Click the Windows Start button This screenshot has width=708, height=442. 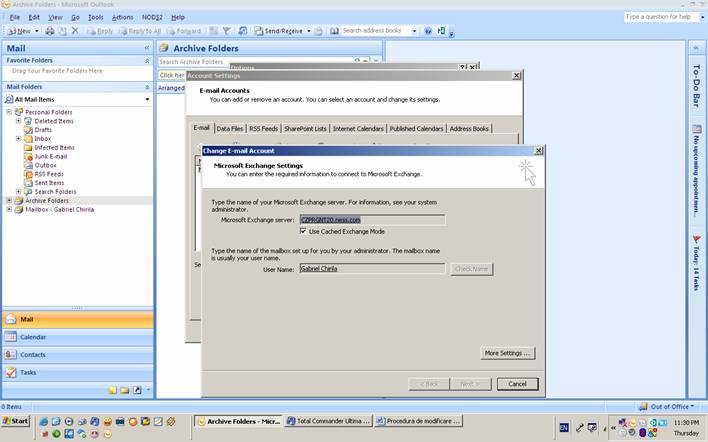[16, 421]
